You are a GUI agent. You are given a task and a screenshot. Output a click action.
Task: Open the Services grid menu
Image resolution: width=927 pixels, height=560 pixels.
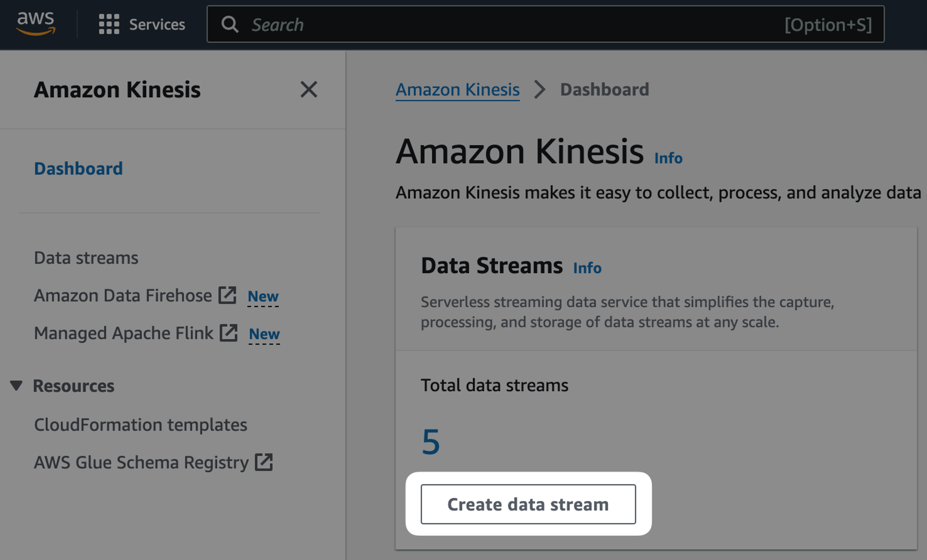tap(109, 24)
